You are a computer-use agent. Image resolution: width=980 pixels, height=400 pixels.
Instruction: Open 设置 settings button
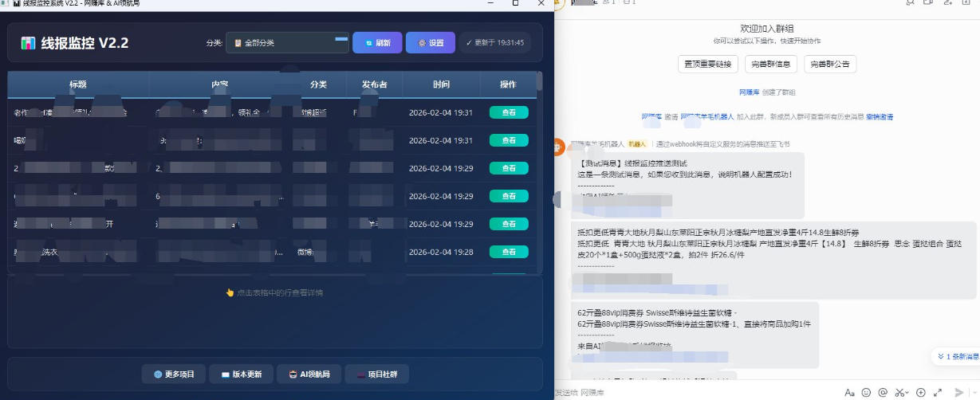[430, 43]
